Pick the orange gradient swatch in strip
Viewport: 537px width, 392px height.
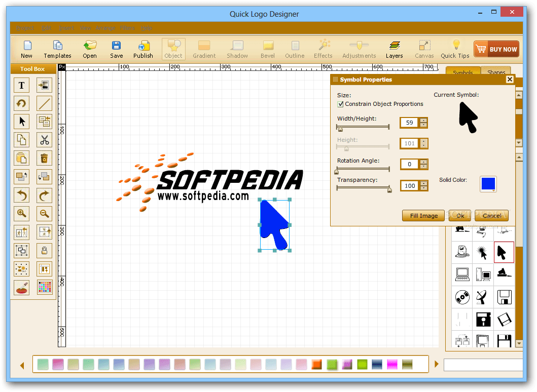point(317,365)
